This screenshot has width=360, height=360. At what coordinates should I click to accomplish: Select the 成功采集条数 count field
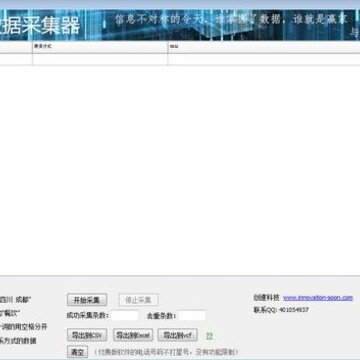tap(125, 315)
